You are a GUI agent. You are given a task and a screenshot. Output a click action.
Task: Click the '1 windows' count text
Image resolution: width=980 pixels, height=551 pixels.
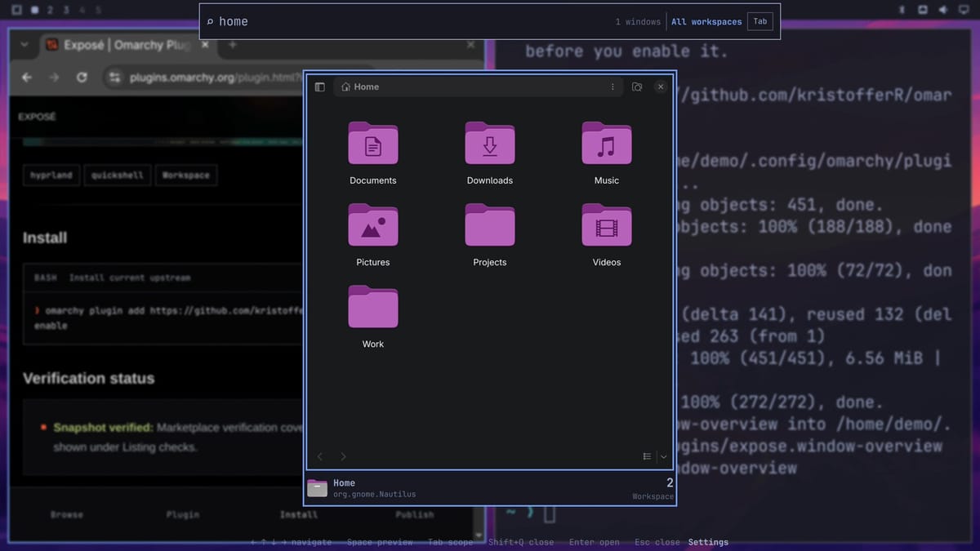pos(638,22)
